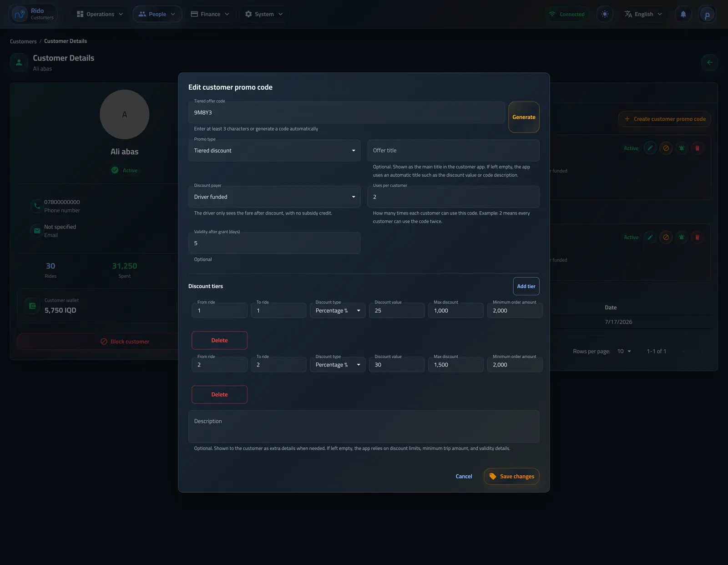Click Save changes button
This screenshot has width=728, height=565.
[511, 476]
